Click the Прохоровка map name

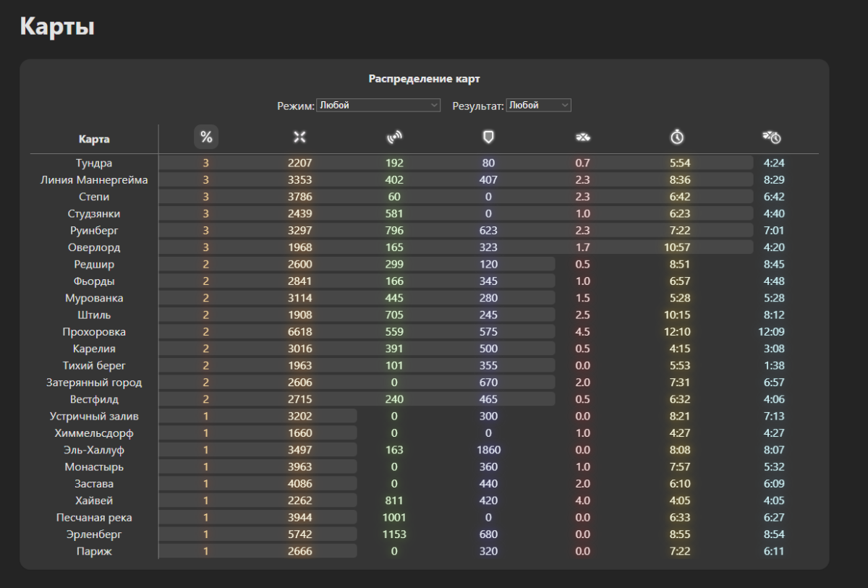[94, 332]
